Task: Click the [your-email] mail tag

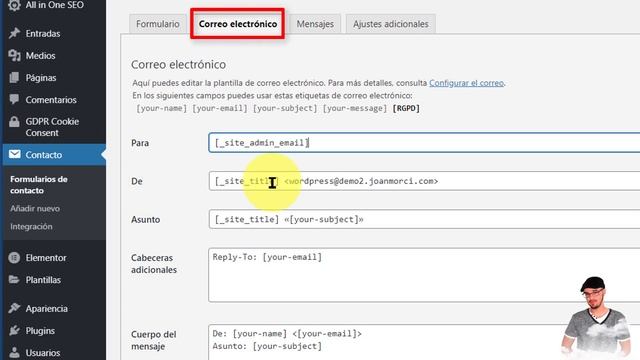Action: tap(220, 108)
